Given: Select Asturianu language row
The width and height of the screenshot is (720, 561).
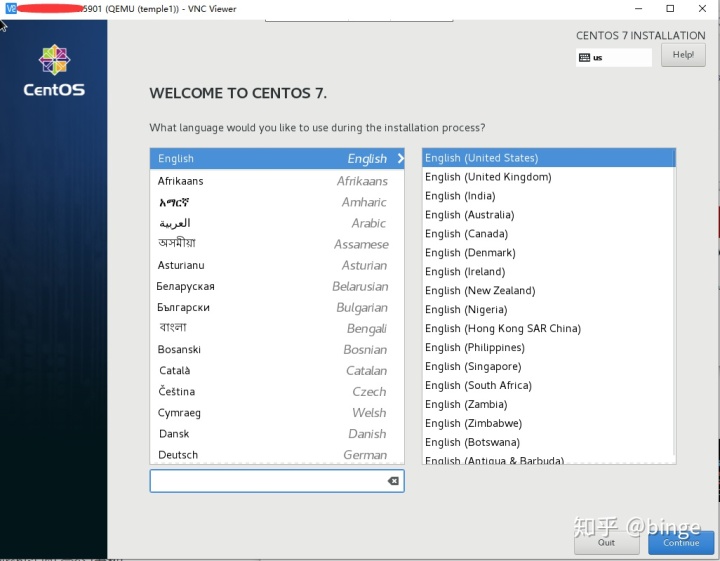Looking at the screenshot, I should coord(277,265).
